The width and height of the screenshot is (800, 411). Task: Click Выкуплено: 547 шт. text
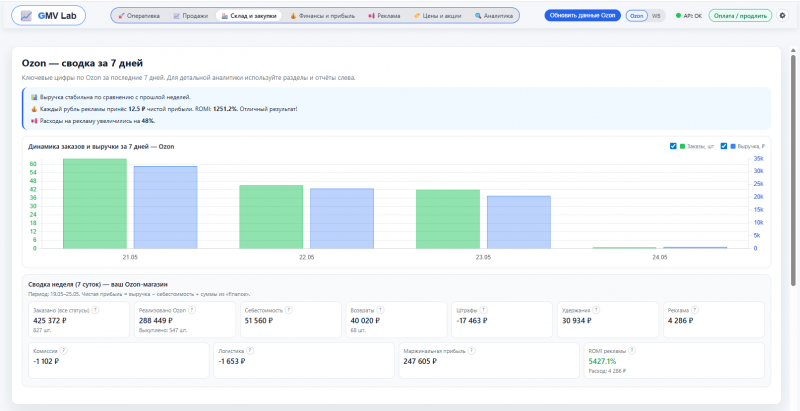pyautogui.click(x=163, y=330)
